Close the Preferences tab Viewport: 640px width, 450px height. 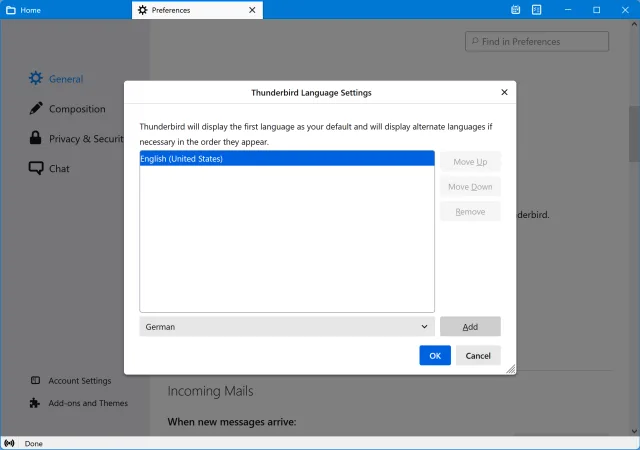252,10
